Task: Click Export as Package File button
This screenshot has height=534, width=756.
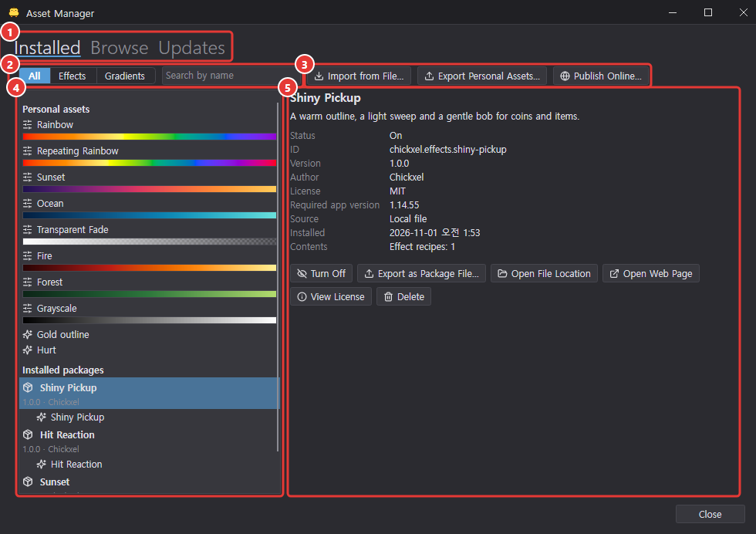Action: pyautogui.click(x=421, y=273)
